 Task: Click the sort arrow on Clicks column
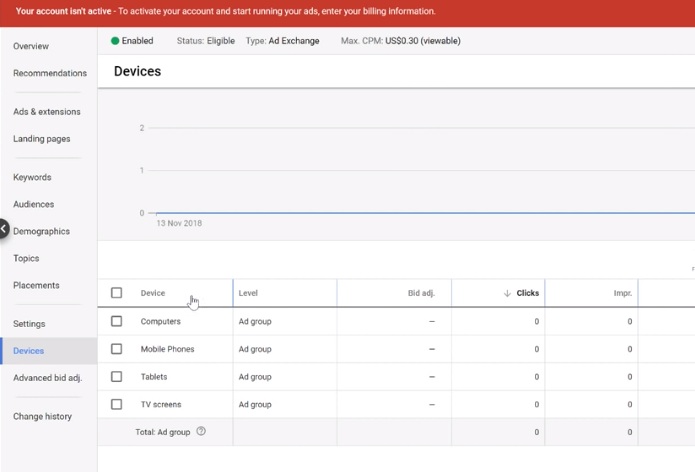507,293
